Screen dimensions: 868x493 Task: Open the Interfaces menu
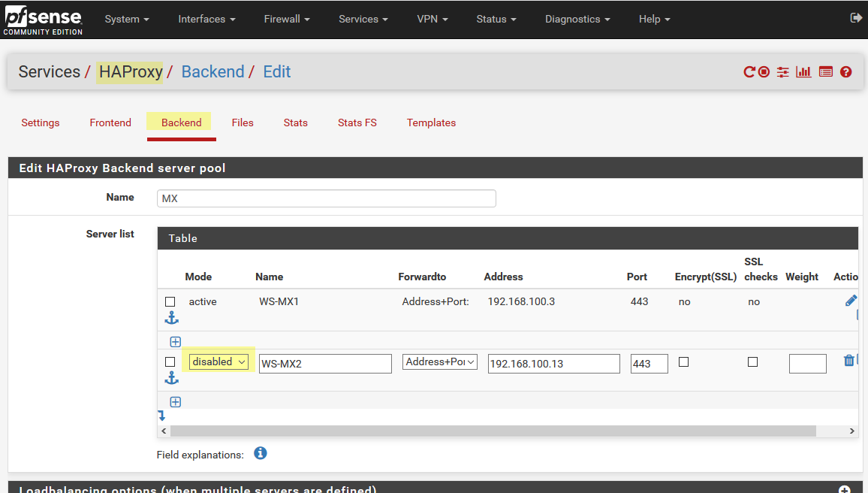[x=206, y=19]
